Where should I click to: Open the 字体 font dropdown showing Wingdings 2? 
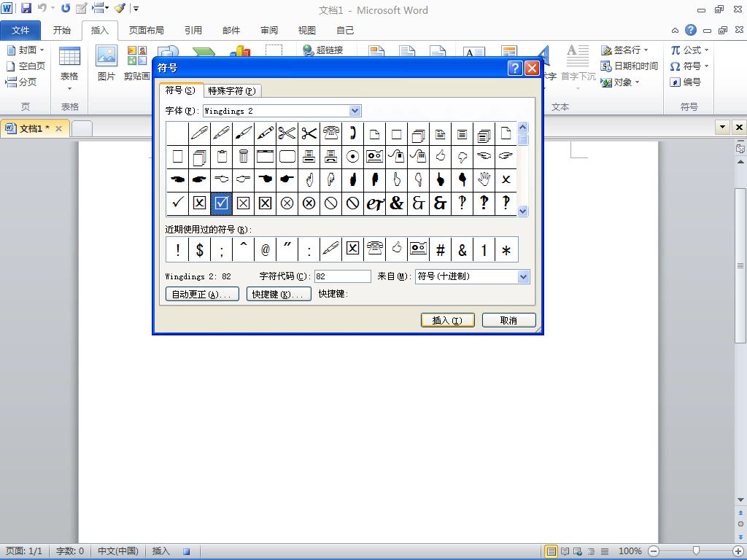[355, 111]
